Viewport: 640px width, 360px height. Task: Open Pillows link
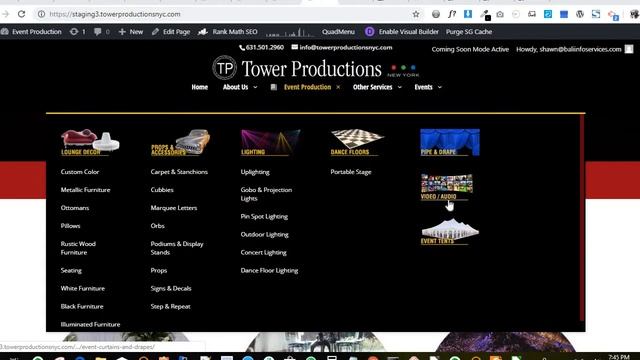70,226
